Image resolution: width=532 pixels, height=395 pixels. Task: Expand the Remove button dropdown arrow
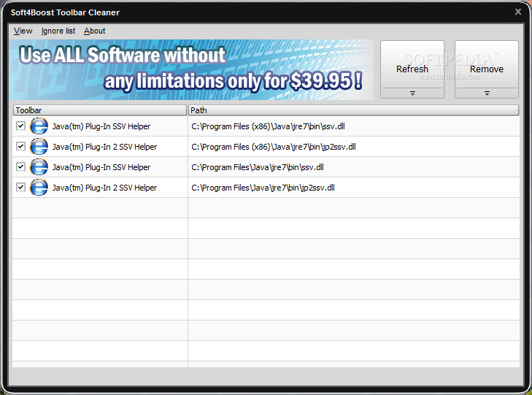(487, 93)
